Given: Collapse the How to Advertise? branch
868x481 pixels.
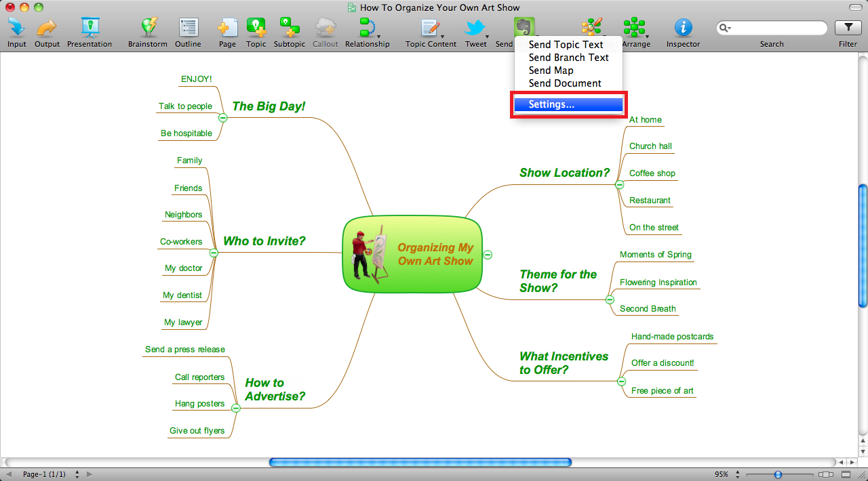Looking at the screenshot, I should [x=236, y=408].
